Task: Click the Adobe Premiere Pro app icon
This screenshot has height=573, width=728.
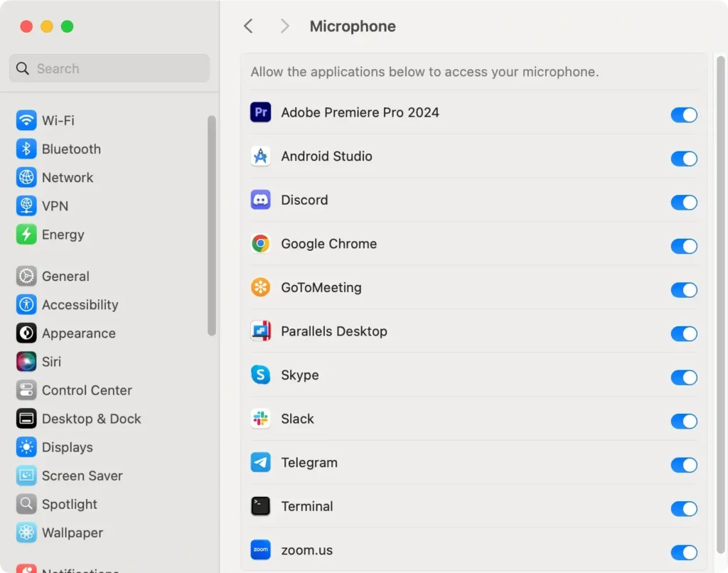Action: [x=260, y=112]
